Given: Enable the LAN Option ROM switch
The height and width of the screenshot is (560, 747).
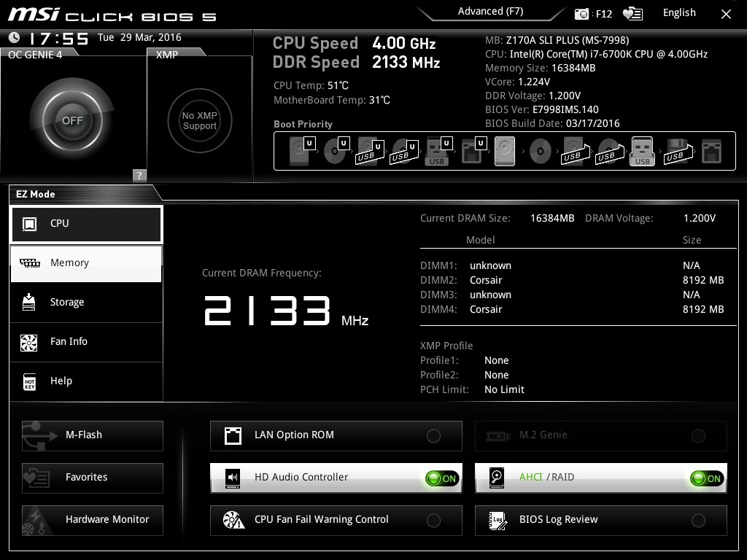Looking at the screenshot, I should pos(433,436).
